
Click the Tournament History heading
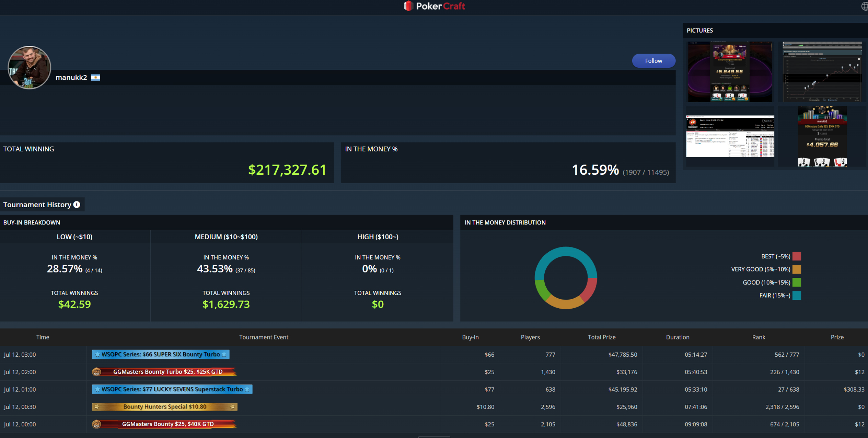coord(37,205)
